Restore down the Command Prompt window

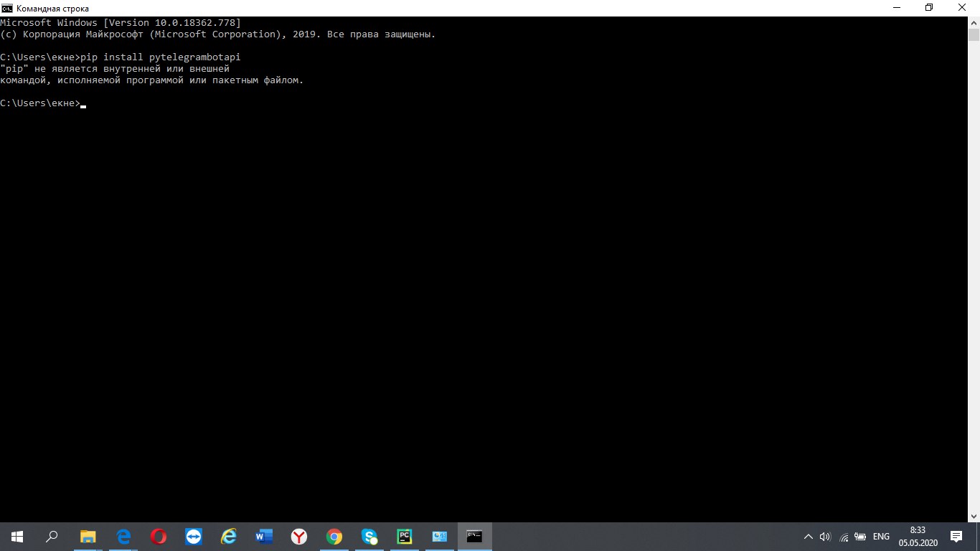(x=929, y=8)
